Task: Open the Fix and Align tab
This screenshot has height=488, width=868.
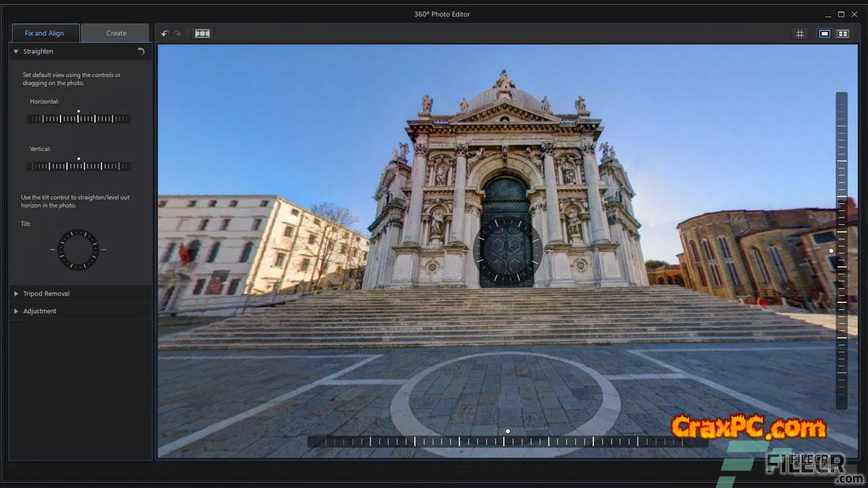Action: click(45, 33)
